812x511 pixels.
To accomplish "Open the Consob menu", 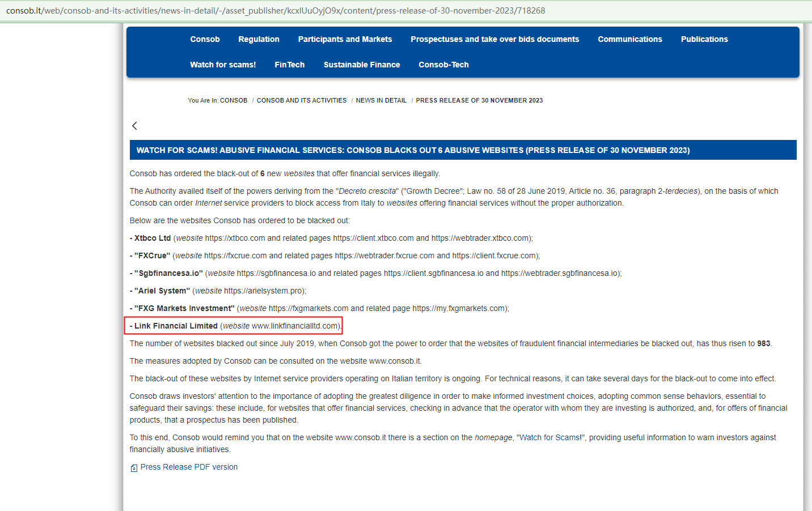I will [x=205, y=39].
